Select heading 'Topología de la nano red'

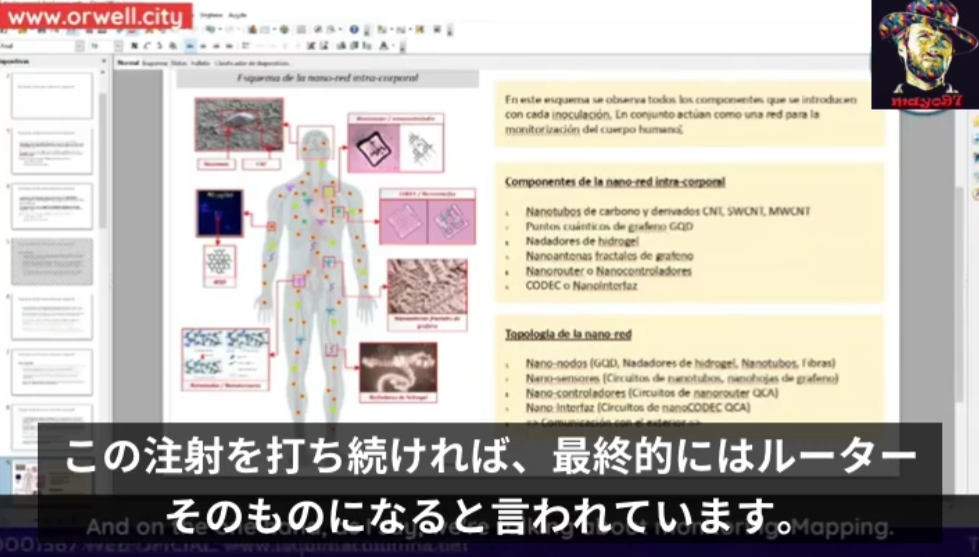click(568, 334)
